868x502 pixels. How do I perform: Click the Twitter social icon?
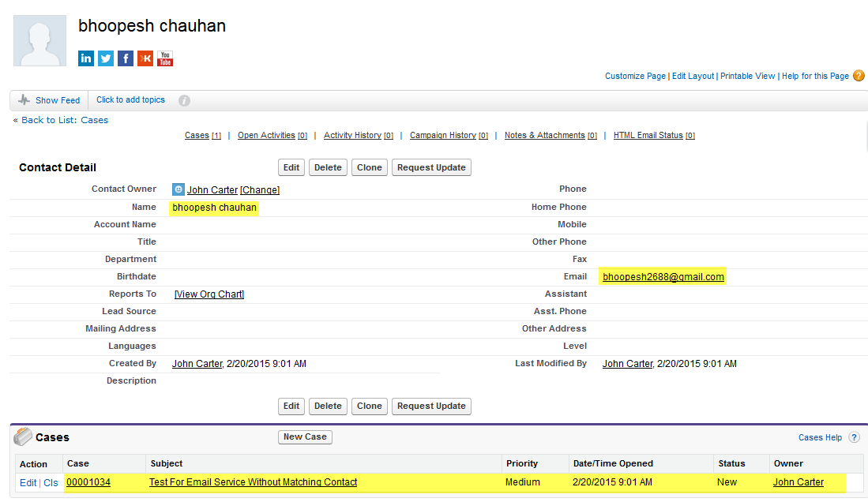point(106,58)
